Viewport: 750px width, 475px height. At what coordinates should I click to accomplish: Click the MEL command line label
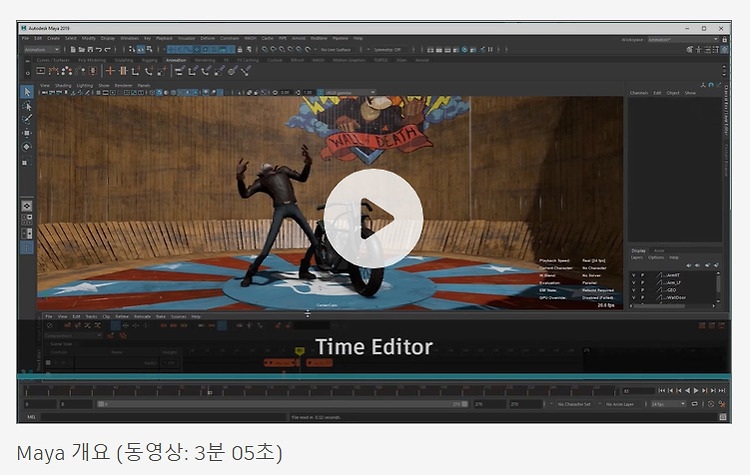31,417
